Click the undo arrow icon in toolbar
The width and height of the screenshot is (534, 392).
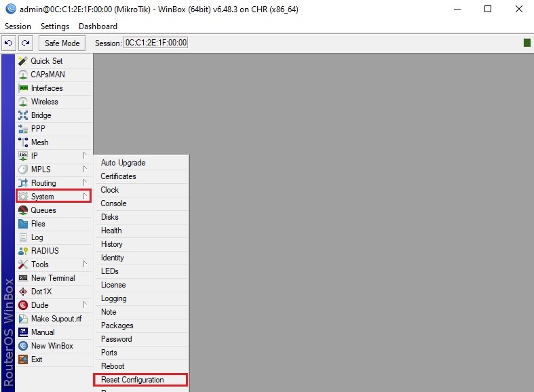tap(9, 43)
